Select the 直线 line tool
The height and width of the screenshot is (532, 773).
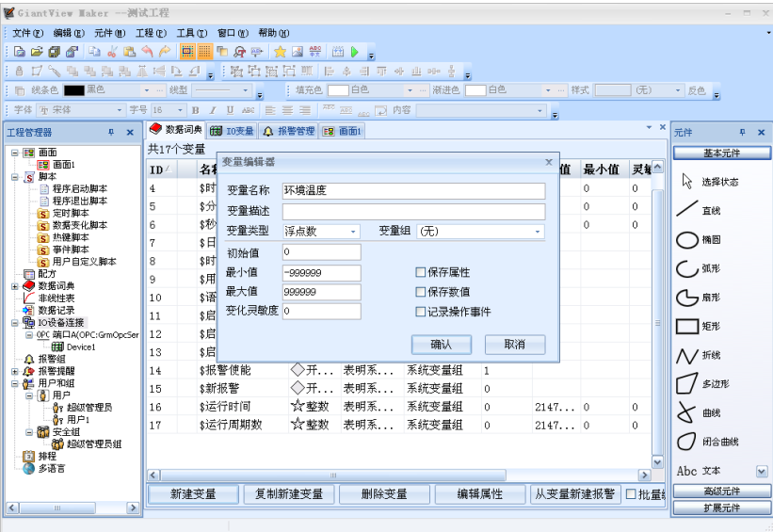coord(699,210)
